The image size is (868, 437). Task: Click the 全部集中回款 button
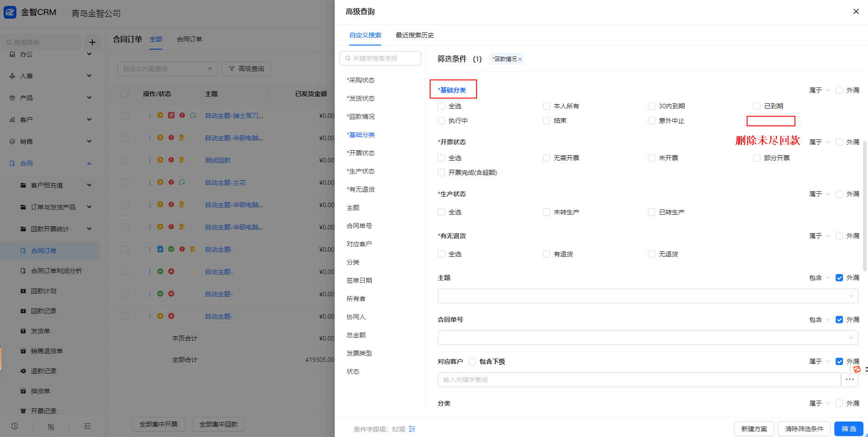pyautogui.click(x=219, y=424)
